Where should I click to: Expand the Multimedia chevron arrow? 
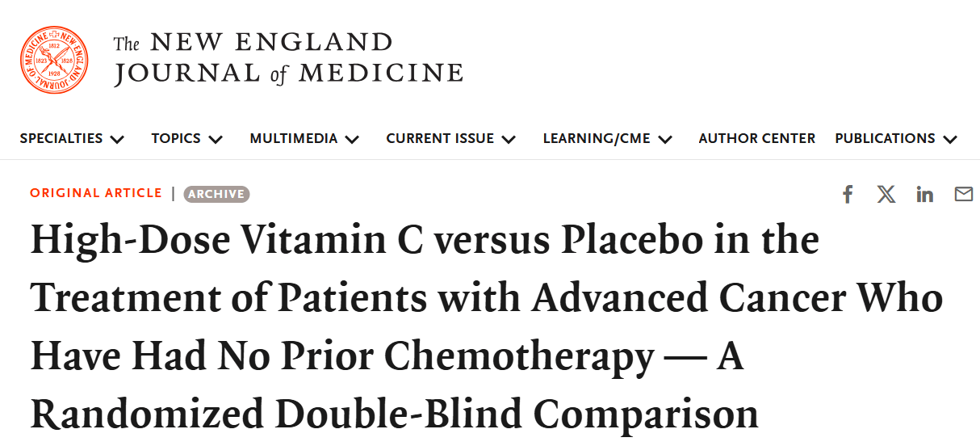pos(352,139)
